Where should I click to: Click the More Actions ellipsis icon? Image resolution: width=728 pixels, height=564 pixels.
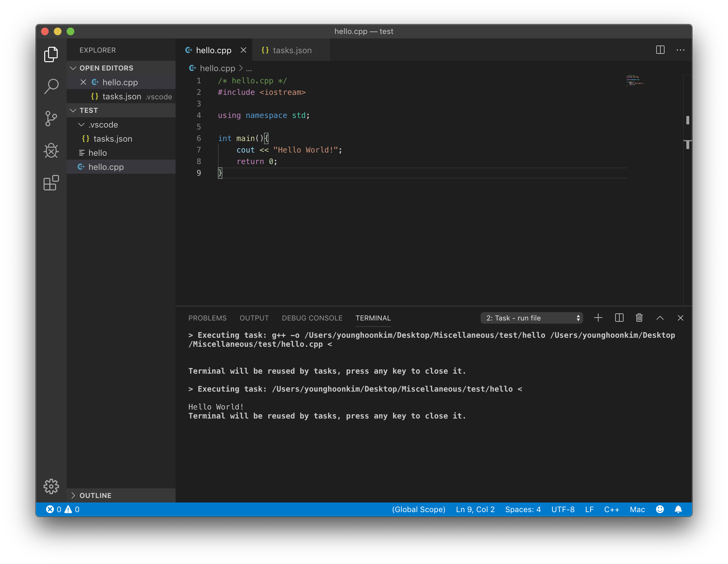681,50
